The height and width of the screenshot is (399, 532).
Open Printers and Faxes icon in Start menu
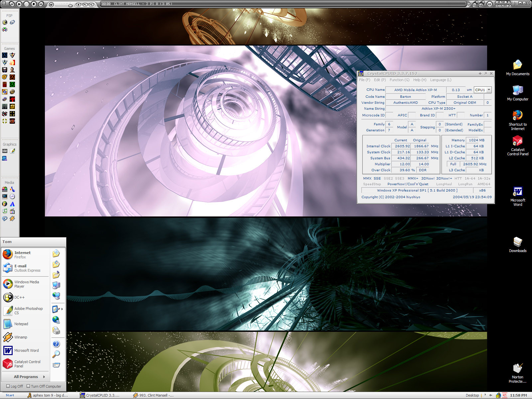click(56, 331)
